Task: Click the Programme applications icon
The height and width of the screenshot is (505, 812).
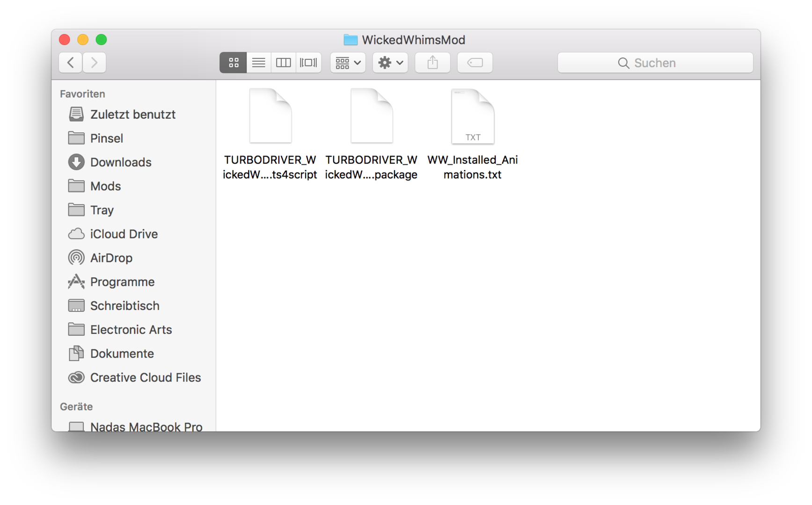Action: [76, 281]
